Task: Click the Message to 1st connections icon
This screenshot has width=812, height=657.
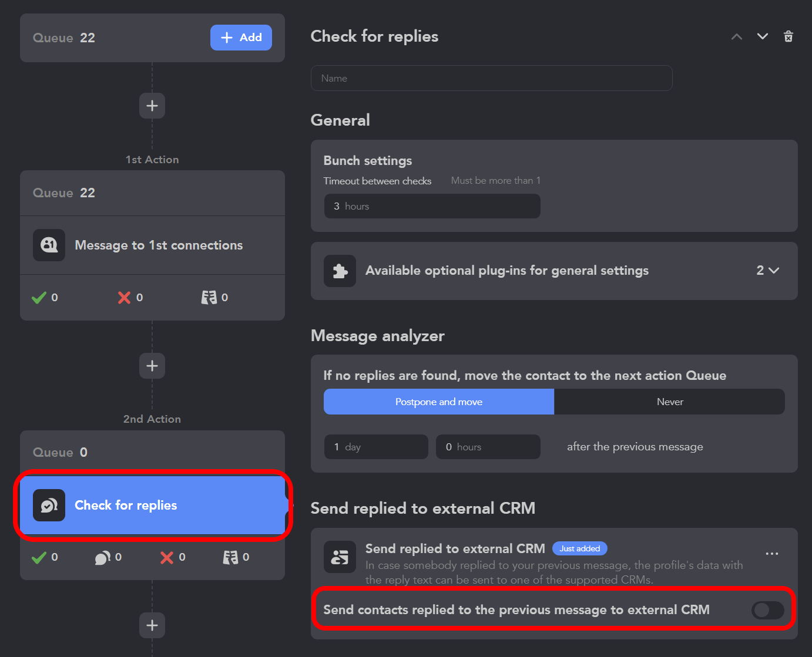Action: 49,245
